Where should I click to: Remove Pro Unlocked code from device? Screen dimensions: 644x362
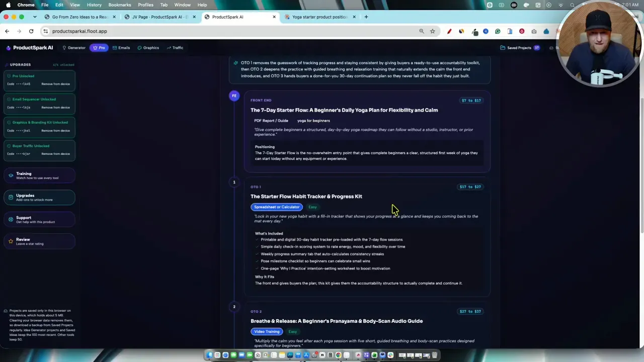55,84
